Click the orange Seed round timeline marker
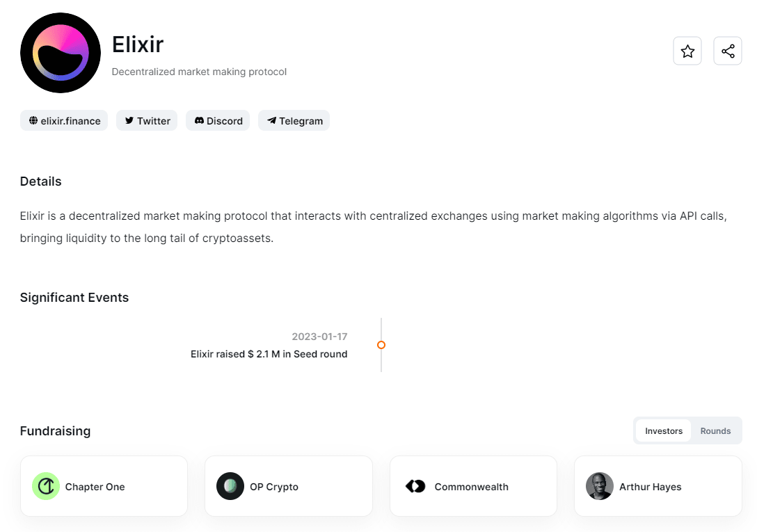 381,345
